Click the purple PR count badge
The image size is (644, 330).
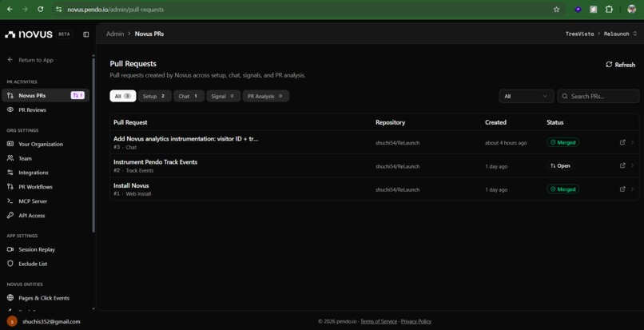pos(78,95)
